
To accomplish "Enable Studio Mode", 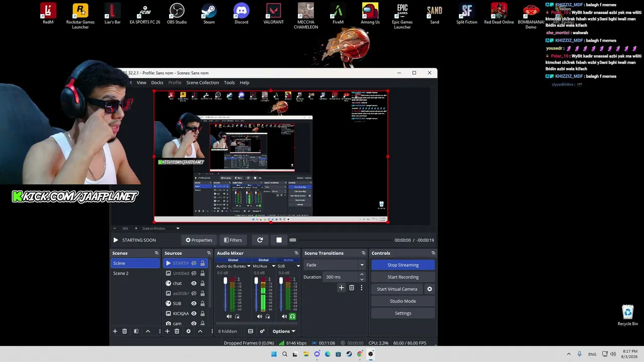I will click(403, 301).
